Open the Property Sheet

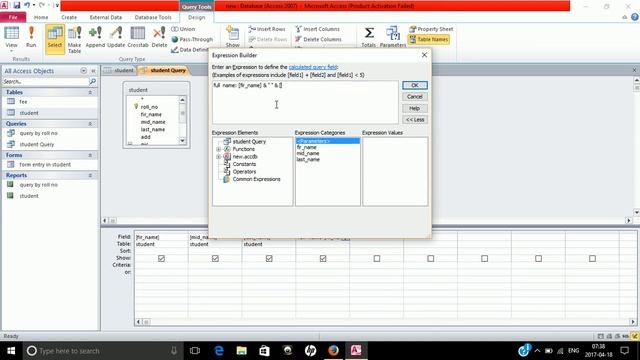pos(431,29)
